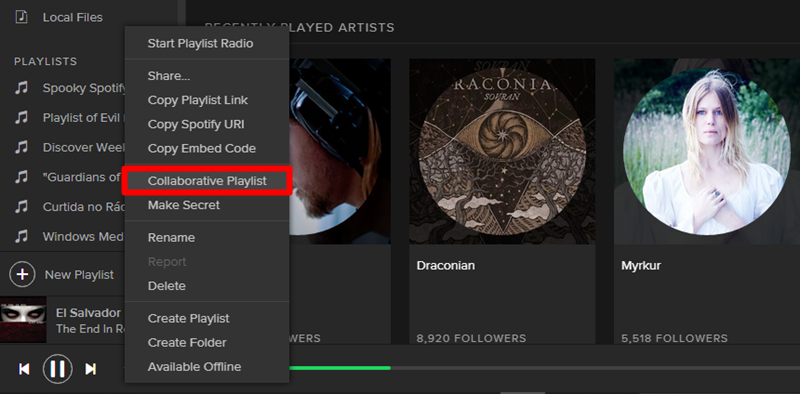
Task: Open the Myrkur artist image
Action: [707, 151]
